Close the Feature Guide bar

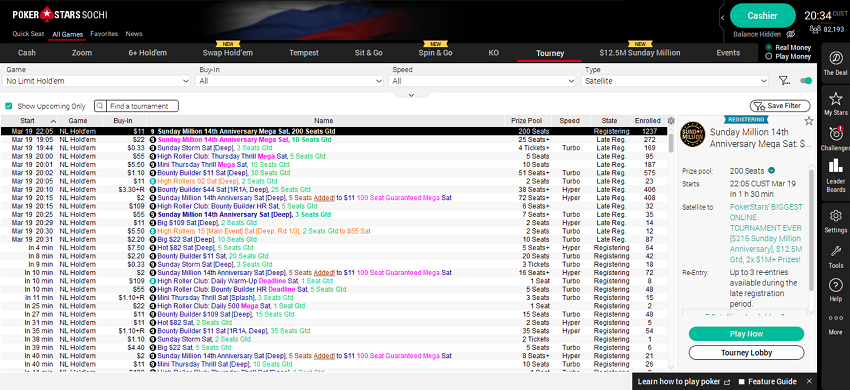[x=809, y=381]
